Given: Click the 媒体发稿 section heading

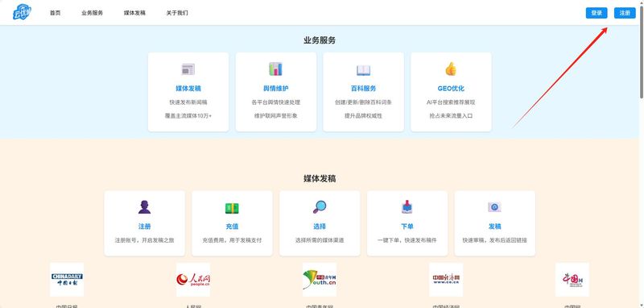Looking at the screenshot, I should 320,178.
